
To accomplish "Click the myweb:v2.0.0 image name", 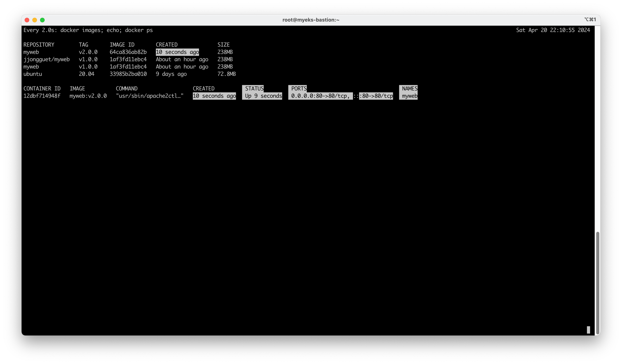I will [88, 96].
